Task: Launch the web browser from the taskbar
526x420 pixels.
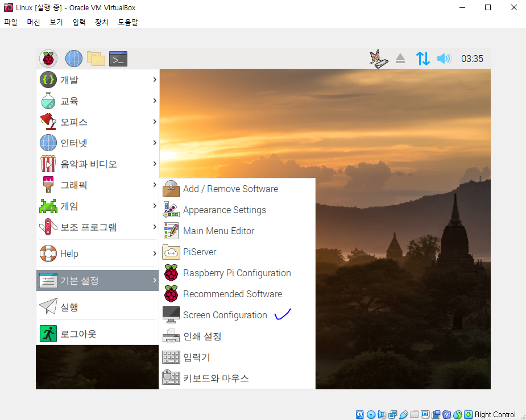Action: [74, 59]
